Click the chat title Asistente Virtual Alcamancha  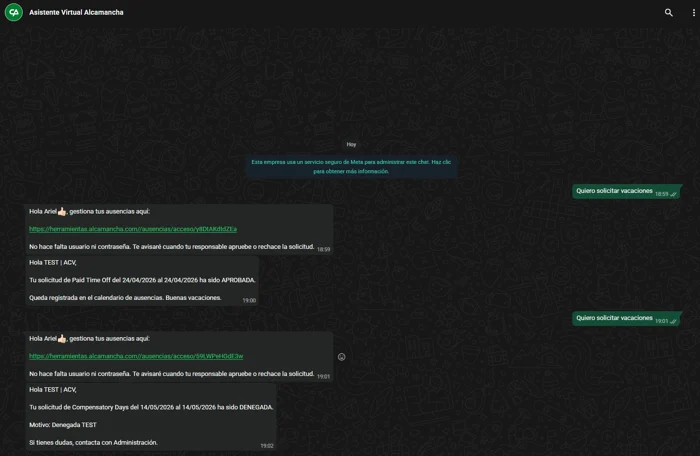coord(76,13)
